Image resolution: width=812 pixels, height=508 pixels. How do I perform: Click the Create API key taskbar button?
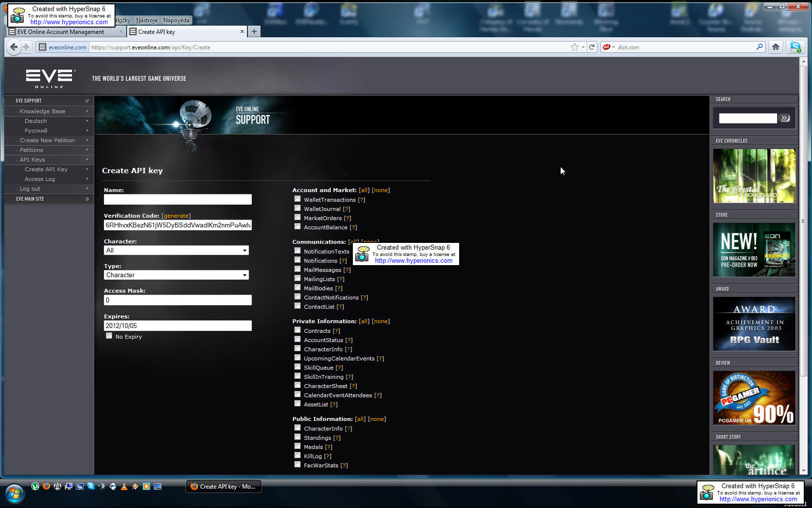[224, 486]
